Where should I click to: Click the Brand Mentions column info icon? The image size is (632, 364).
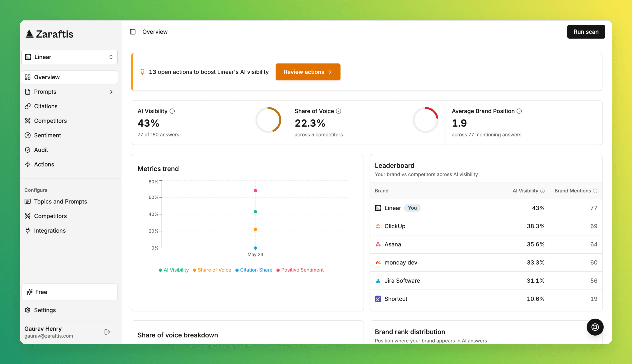coord(595,191)
